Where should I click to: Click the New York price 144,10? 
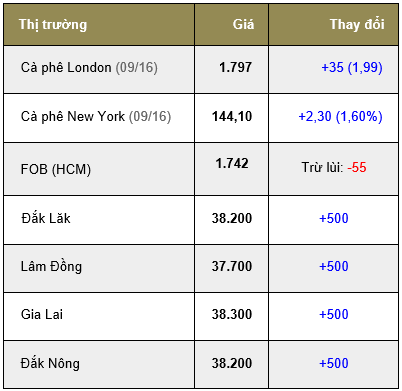point(232,116)
